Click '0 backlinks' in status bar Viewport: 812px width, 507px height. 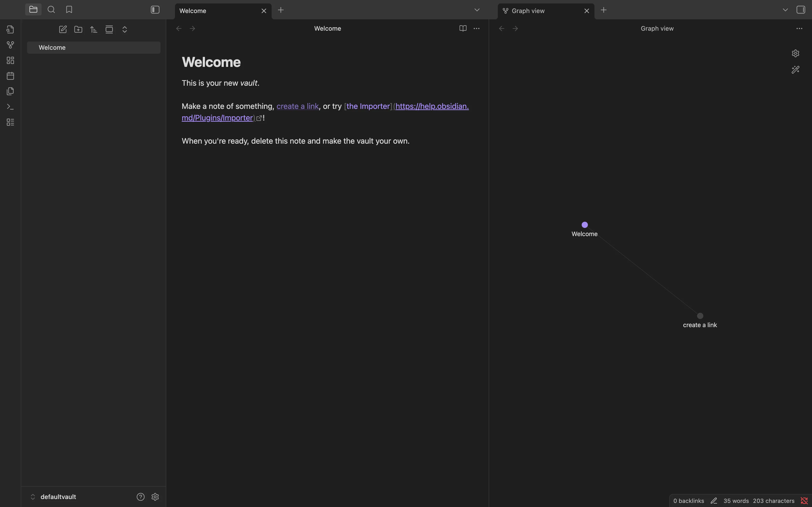[689, 501]
